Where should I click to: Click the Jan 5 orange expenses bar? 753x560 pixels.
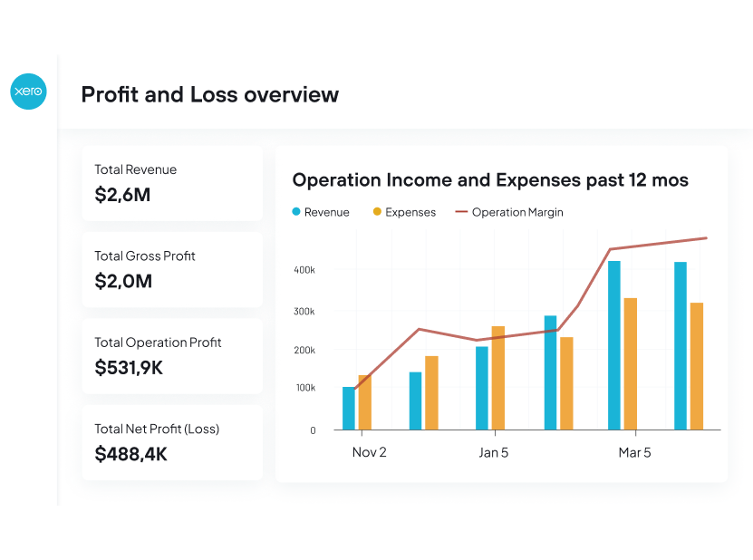498,378
